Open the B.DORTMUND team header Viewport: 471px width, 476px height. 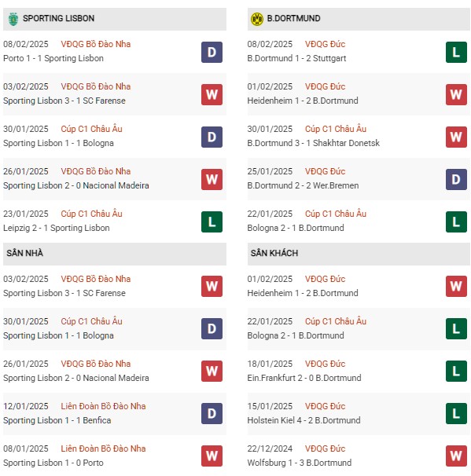click(x=359, y=19)
